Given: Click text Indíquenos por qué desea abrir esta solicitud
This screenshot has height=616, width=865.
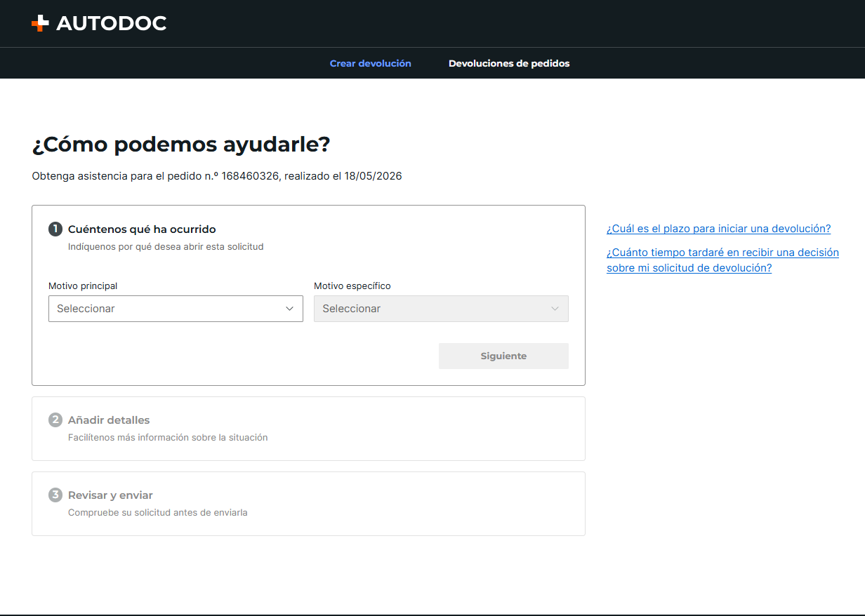Looking at the screenshot, I should point(166,247).
